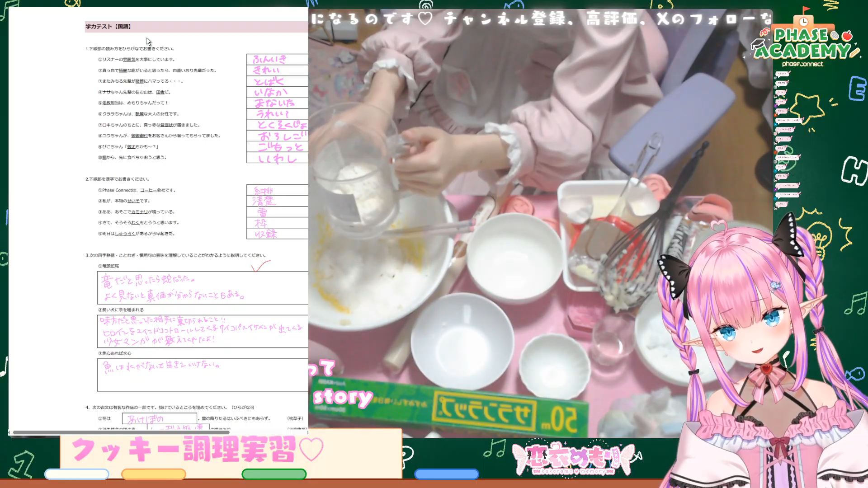Click the '学力テスト【国語】' document heading
868x488 pixels.
pyautogui.click(x=108, y=27)
